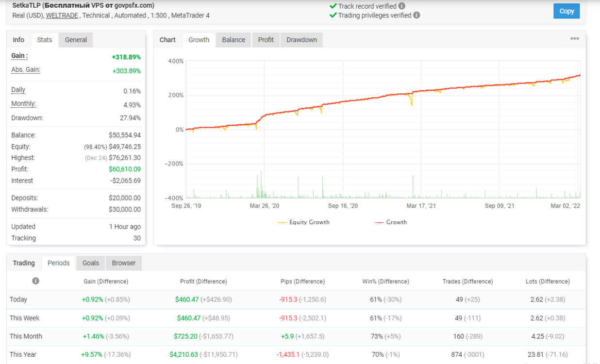Click This Year trades count 874

456,354
